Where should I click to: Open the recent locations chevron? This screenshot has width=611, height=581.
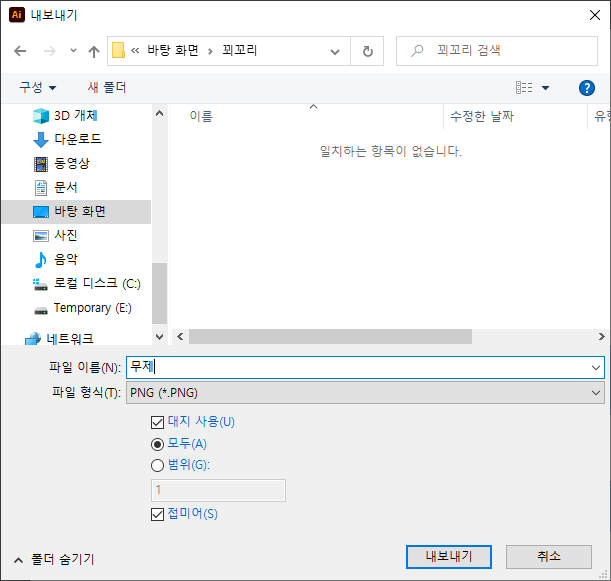coord(73,51)
